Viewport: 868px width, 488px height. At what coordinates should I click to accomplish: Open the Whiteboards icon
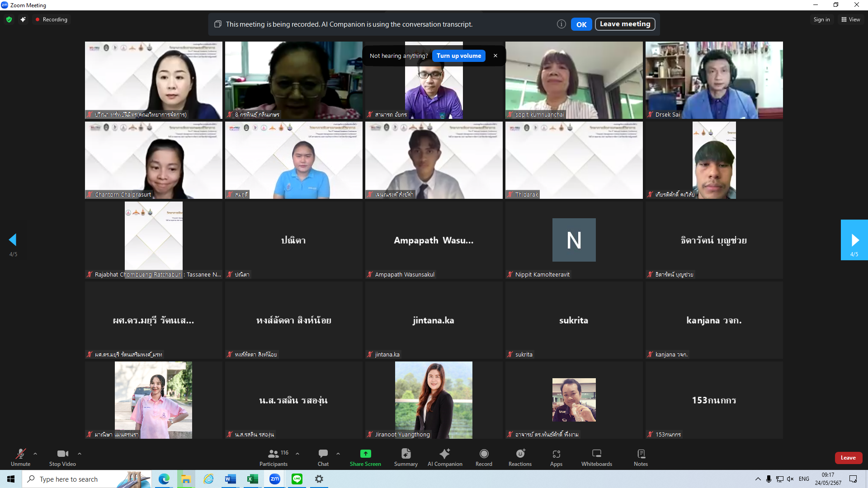point(596,454)
